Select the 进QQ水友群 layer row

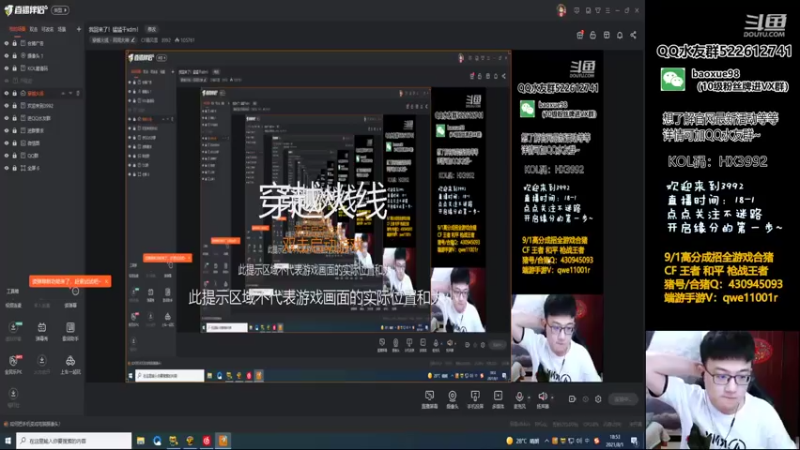click(42, 118)
